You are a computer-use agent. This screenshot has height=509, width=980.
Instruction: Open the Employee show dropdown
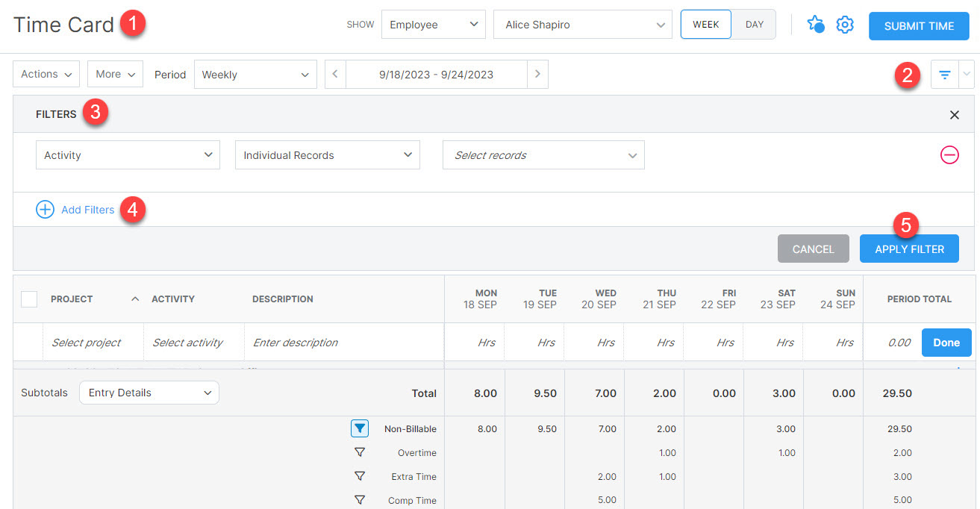click(x=433, y=24)
